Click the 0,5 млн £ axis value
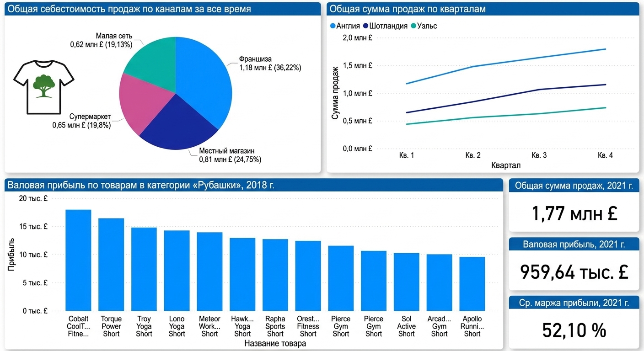 click(x=358, y=121)
